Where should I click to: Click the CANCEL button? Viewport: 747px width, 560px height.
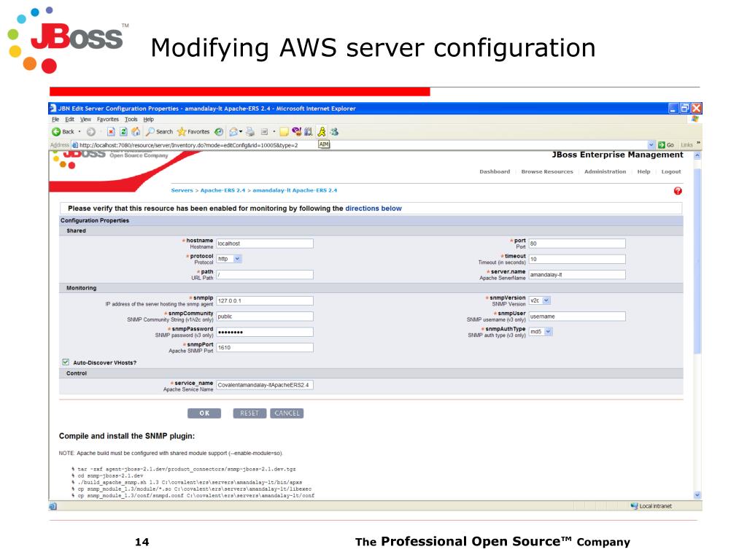(x=287, y=413)
